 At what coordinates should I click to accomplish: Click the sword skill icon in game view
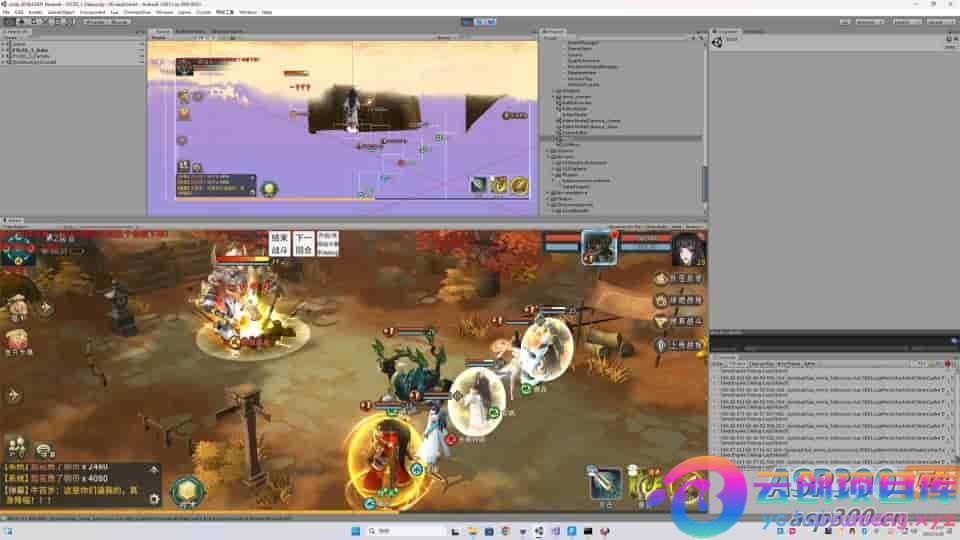pos(604,483)
